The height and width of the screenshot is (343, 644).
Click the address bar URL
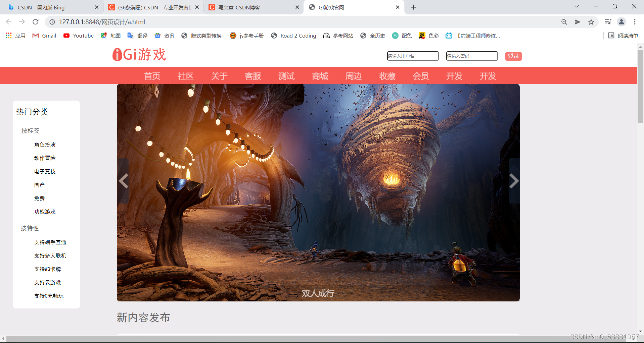click(102, 22)
